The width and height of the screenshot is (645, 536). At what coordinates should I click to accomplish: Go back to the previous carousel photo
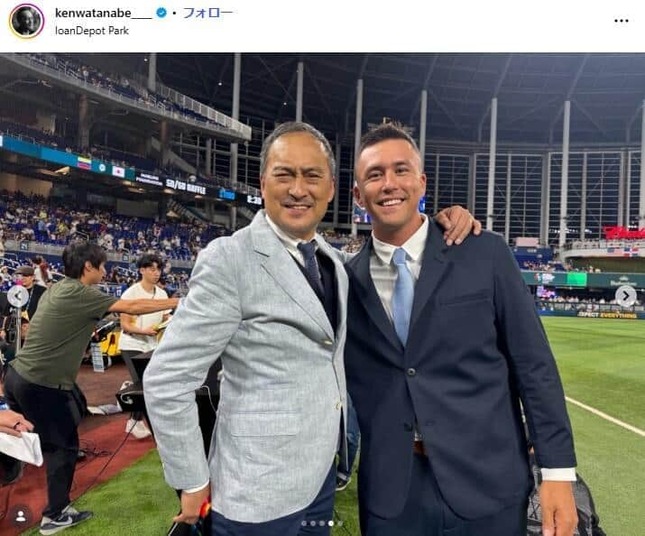pos(18,296)
